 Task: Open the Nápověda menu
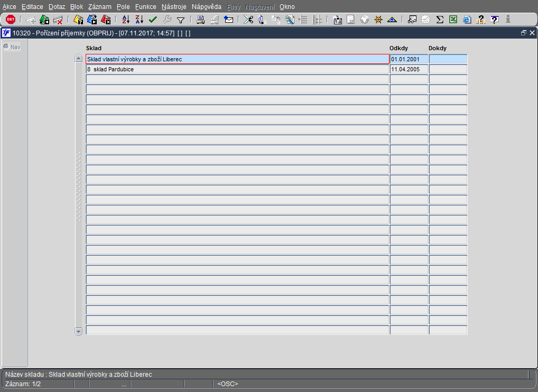[207, 7]
